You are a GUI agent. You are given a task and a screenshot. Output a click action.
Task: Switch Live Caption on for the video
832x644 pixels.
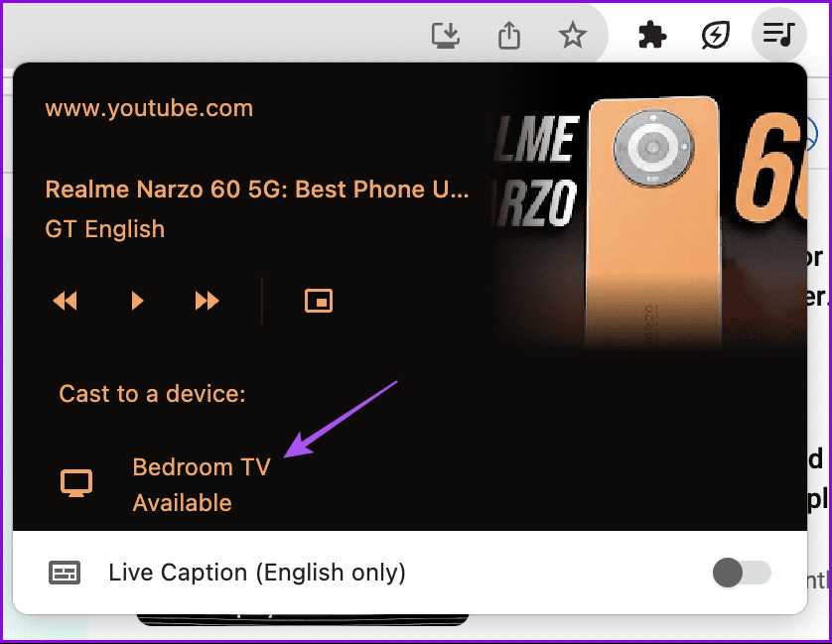tap(742, 573)
